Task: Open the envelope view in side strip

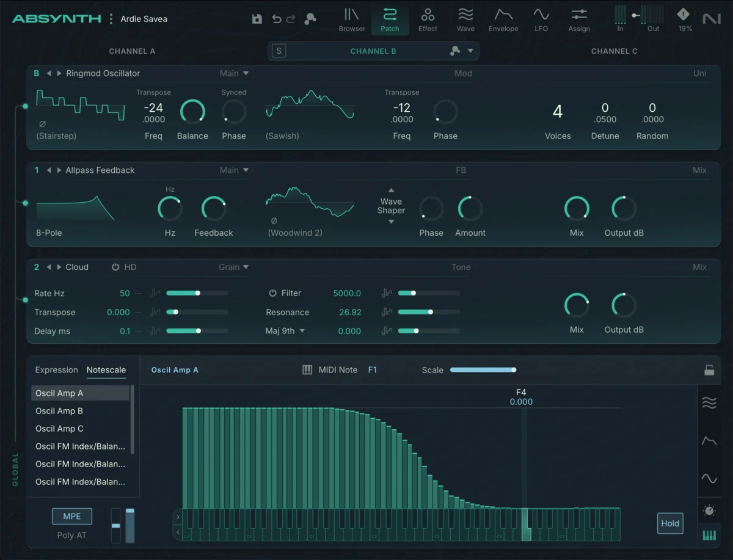Action: (x=709, y=441)
